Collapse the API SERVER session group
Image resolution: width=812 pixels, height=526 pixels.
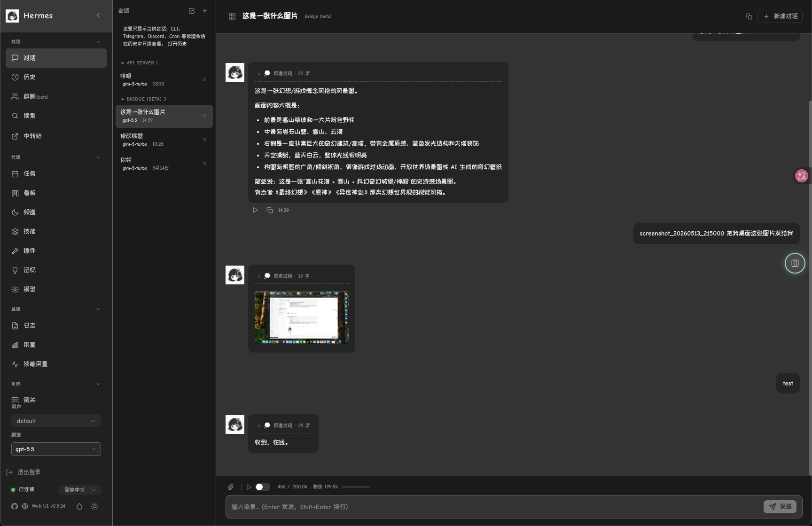140,63
